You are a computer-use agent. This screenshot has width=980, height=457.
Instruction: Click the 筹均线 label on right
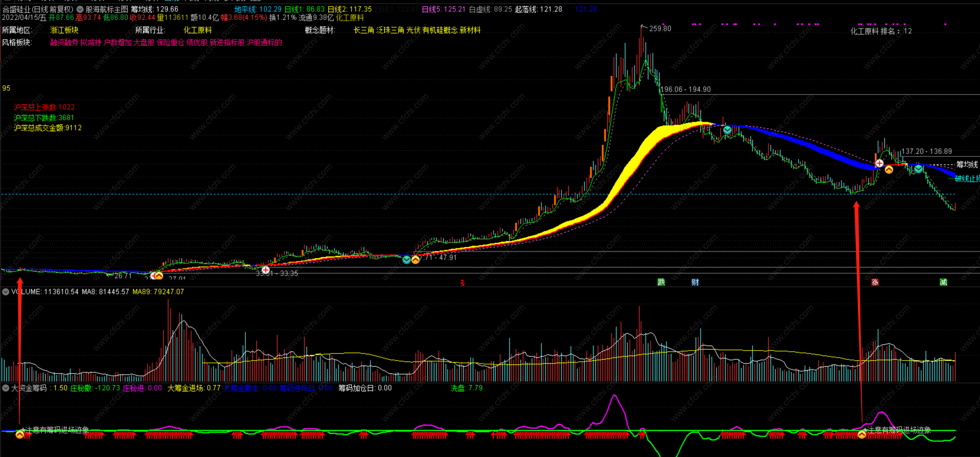pyautogui.click(x=967, y=164)
